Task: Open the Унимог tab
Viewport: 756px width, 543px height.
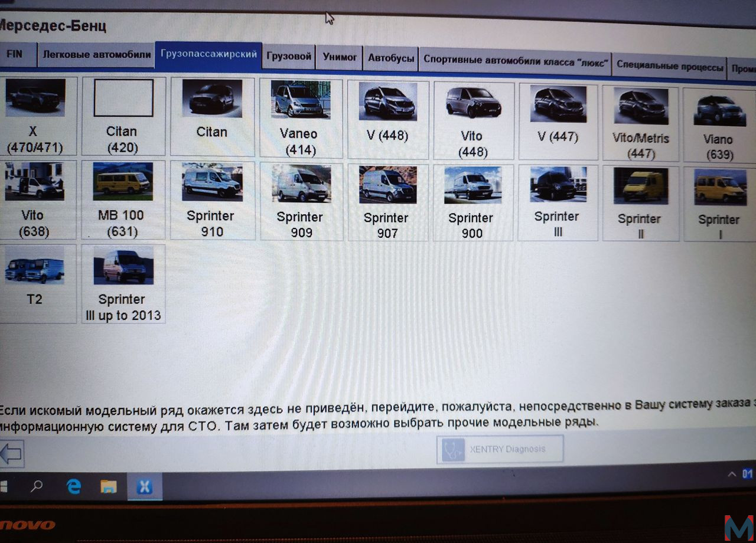Action: point(340,57)
